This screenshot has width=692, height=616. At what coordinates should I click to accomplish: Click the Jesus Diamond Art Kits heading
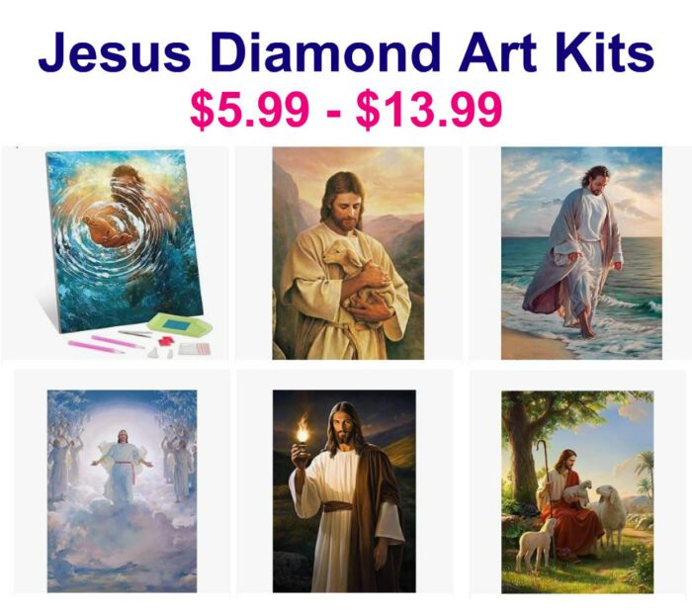(346, 53)
